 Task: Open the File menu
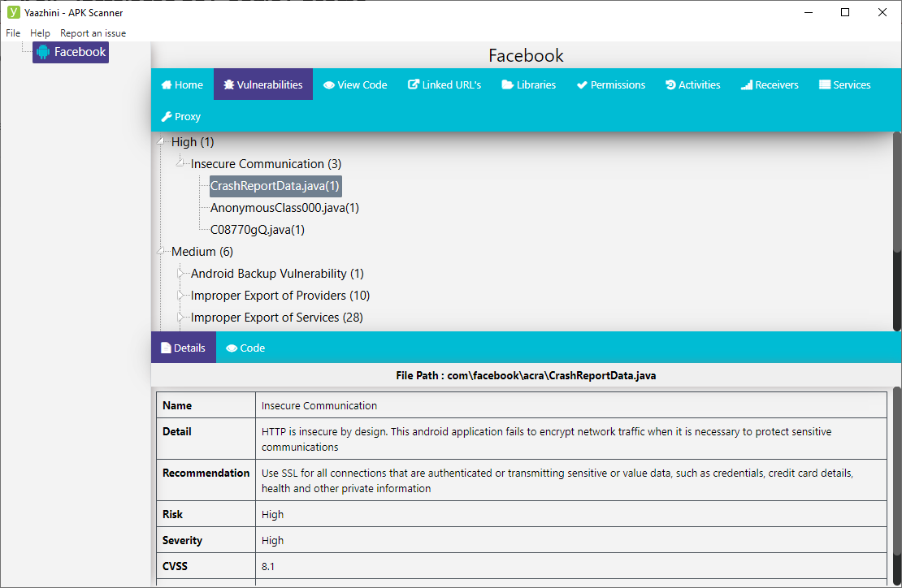(13, 33)
